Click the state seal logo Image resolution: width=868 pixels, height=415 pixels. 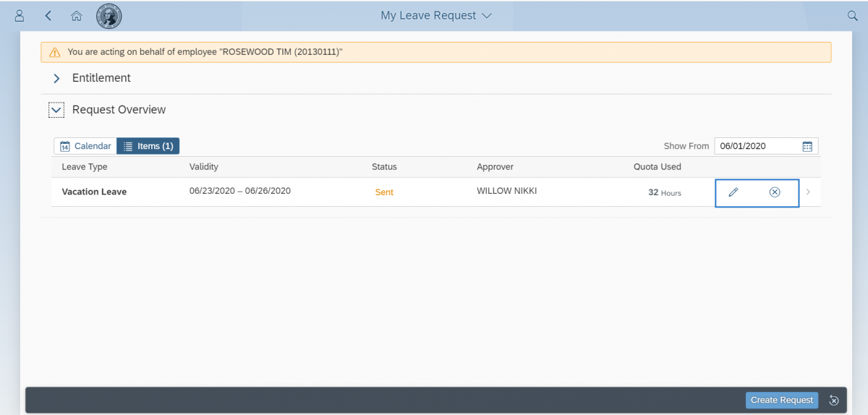tap(109, 15)
